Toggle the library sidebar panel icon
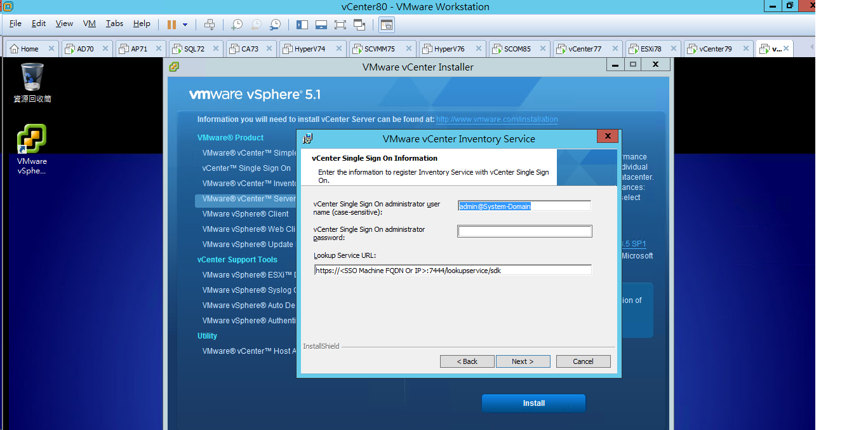The width and height of the screenshot is (868, 430). pyautogui.click(x=302, y=25)
